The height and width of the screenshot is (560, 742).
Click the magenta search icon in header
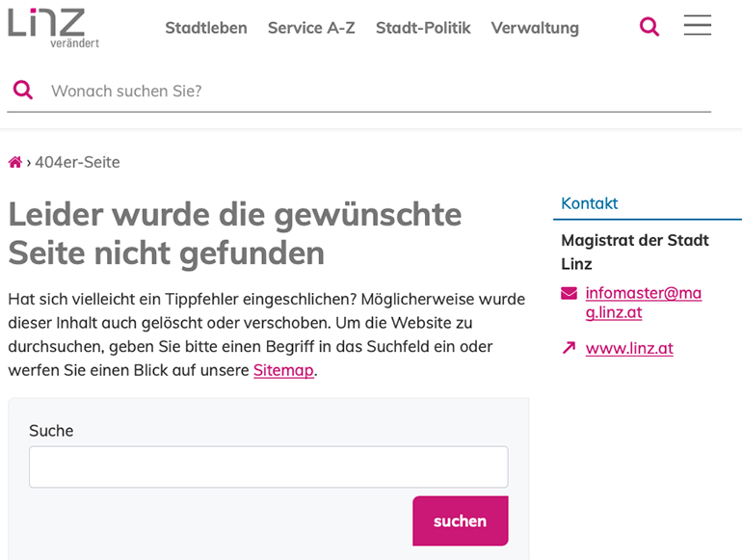point(649,27)
